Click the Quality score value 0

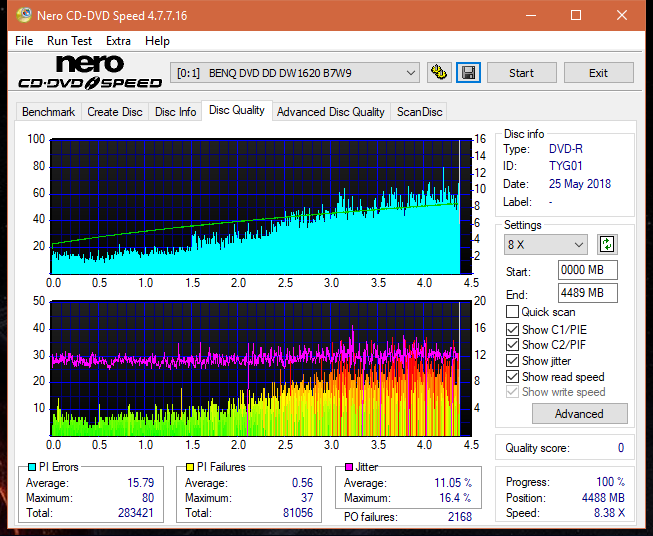click(621, 448)
